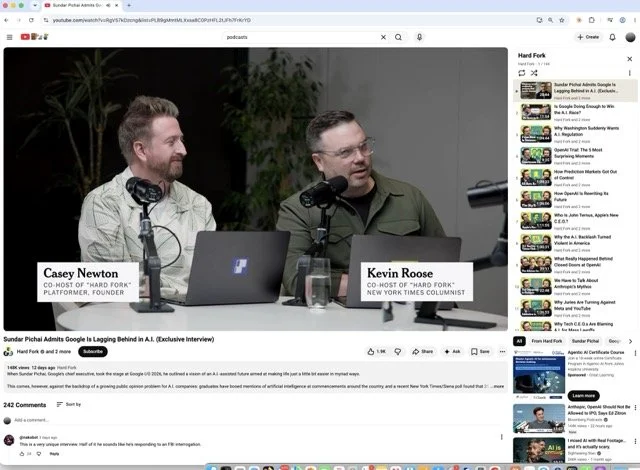
Task: Expand the description with ...more
Action: 497,386
